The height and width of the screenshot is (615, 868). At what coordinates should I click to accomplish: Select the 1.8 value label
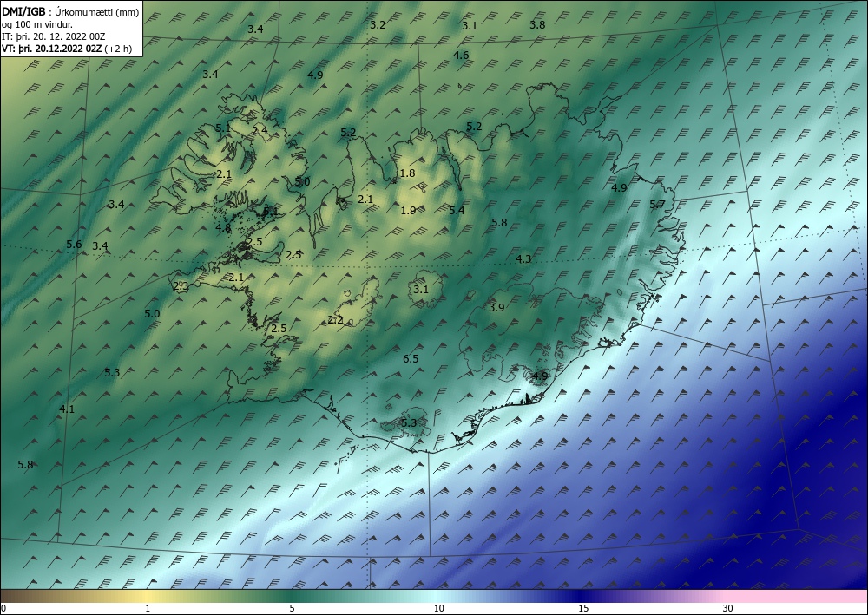(407, 173)
